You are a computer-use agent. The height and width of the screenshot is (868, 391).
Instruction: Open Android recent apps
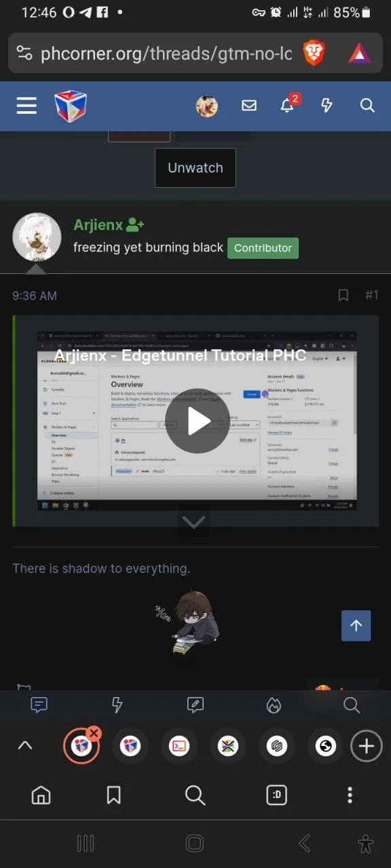coord(86,844)
